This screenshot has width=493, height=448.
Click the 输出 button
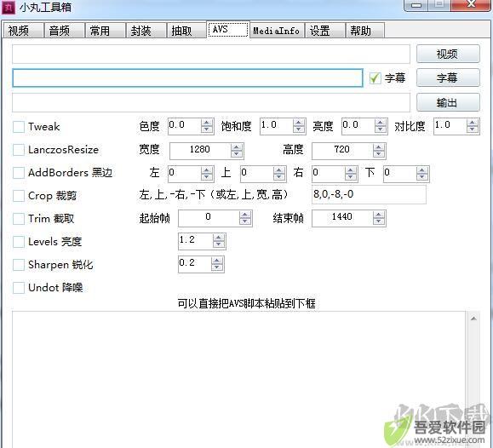pyautogui.click(x=448, y=102)
